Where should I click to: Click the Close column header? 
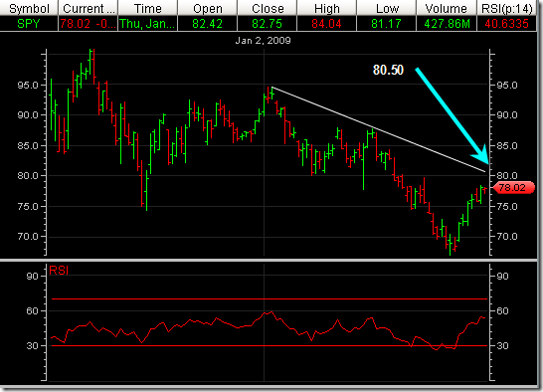coord(267,8)
